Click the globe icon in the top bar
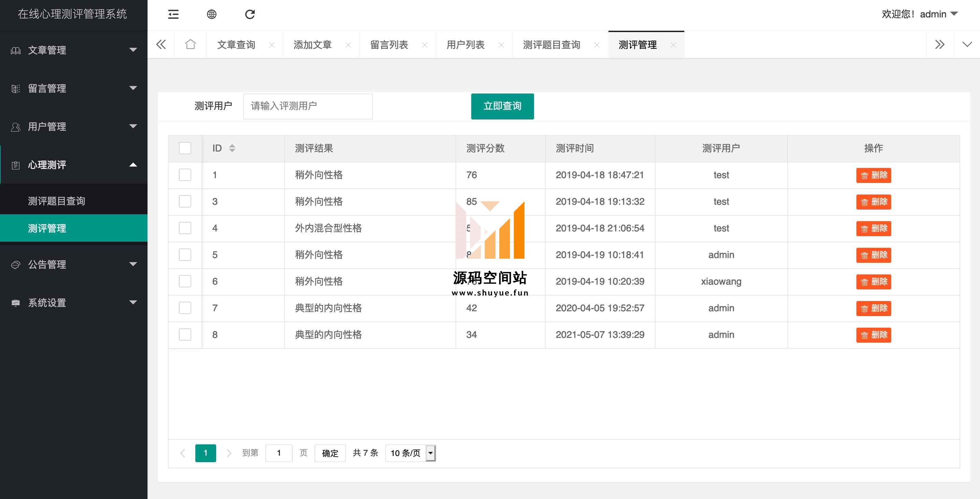980x499 pixels. (211, 14)
